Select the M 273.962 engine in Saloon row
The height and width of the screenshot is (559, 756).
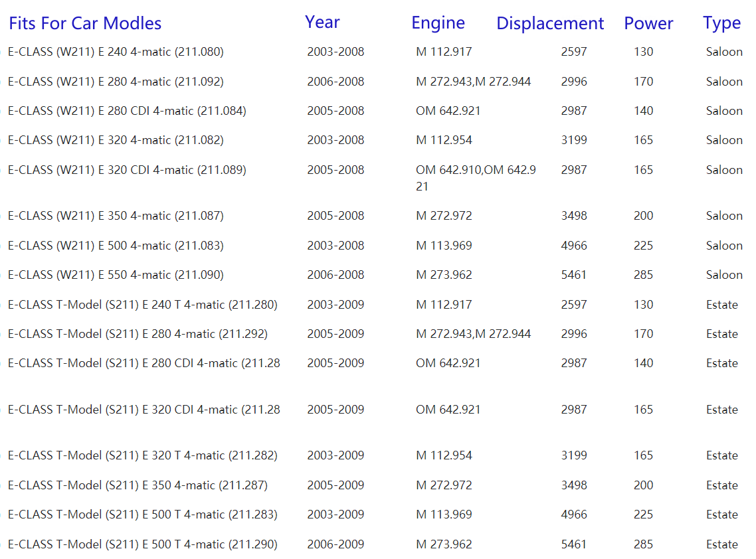pyautogui.click(x=444, y=275)
